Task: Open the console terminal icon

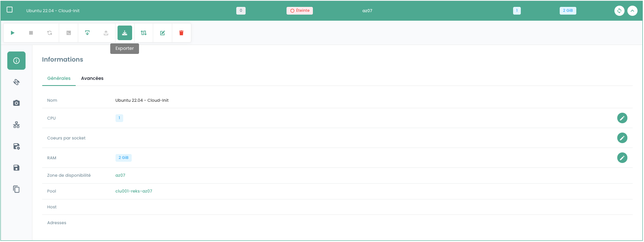Action: (x=69, y=33)
